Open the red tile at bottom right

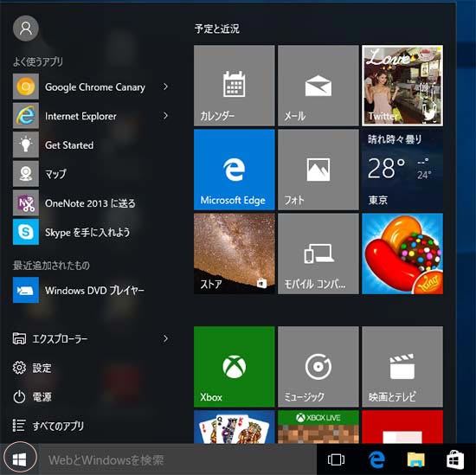coord(402,427)
